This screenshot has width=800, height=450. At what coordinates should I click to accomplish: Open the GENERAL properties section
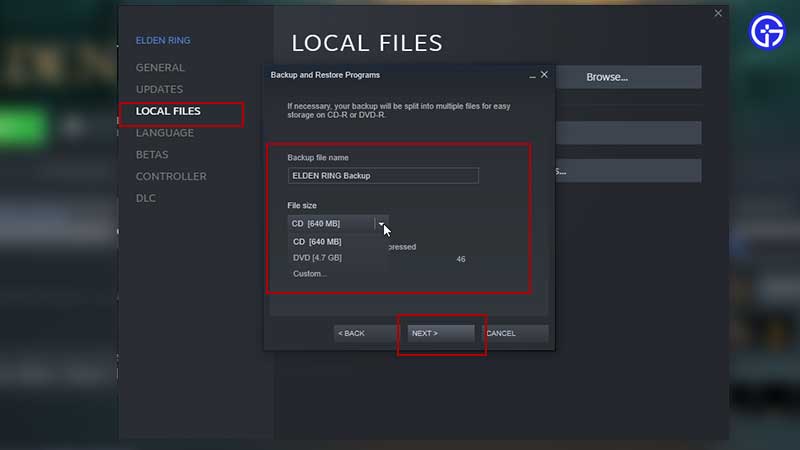click(160, 67)
